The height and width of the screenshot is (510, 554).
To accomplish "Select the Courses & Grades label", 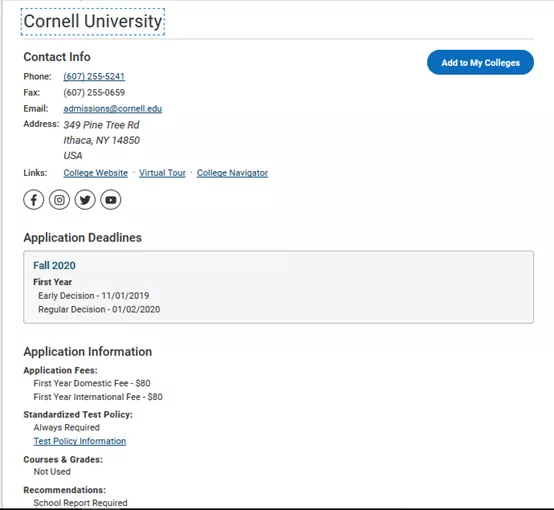I will click(63, 459).
